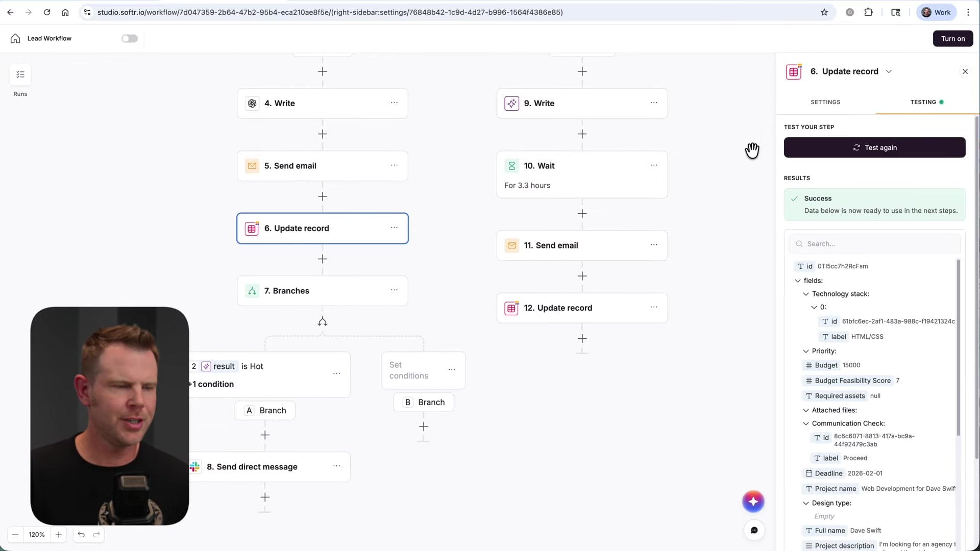Collapse the Technology stack: node

click(x=806, y=294)
